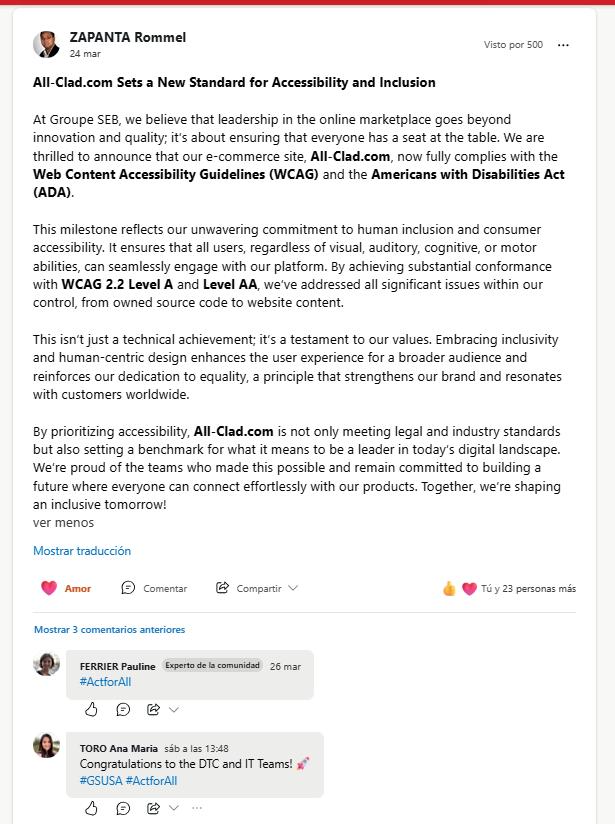The height and width of the screenshot is (824, 615).
Task: Open FERRIER Pauline's profile avatar
Action: pos(46,664)
